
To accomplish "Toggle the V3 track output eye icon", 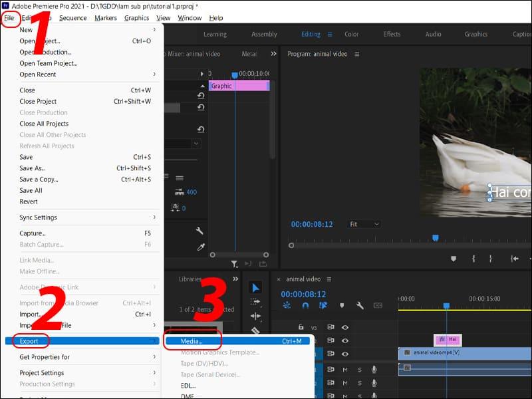I will 344,327.
